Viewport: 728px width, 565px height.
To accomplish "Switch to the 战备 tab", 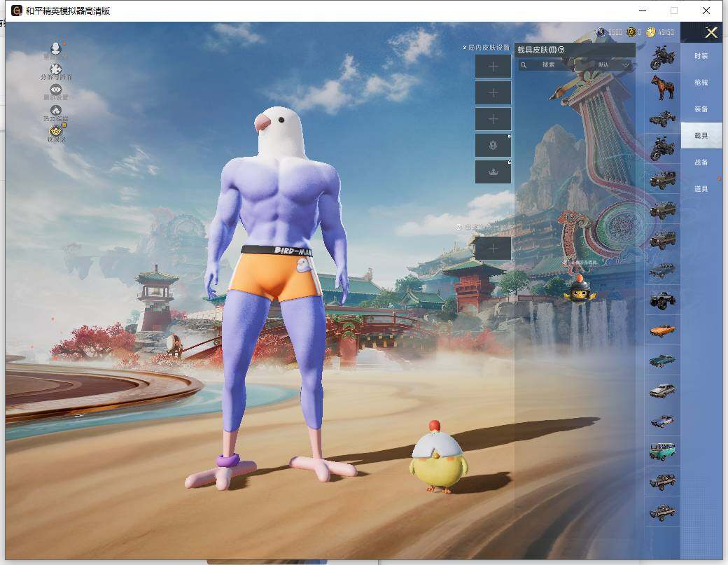I will click(701, 162).
